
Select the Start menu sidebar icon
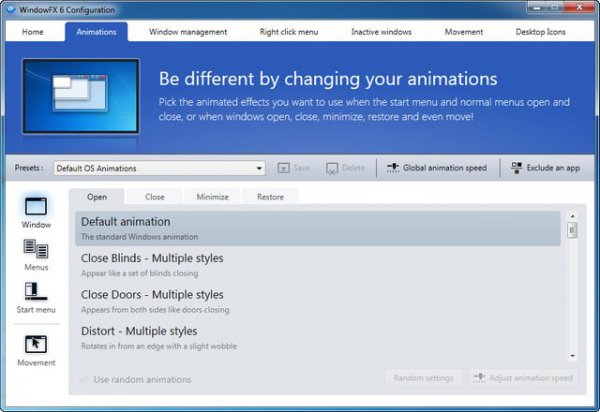pos(36,291)
